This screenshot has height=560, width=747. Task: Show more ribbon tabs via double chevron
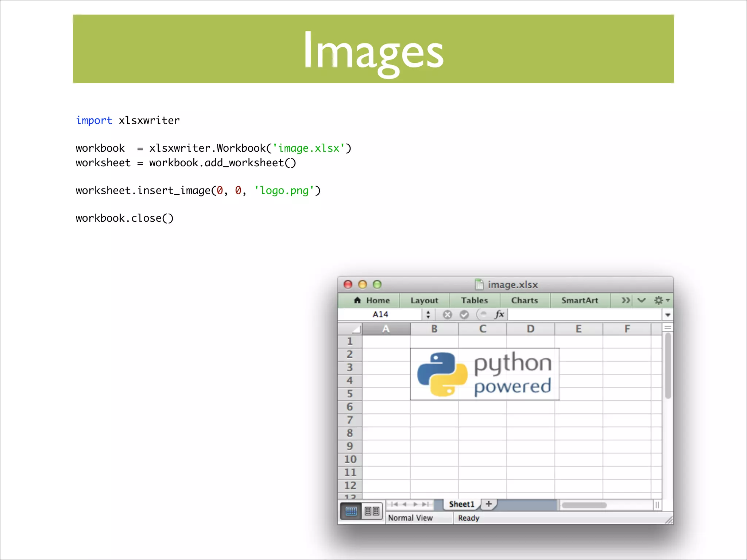(626, 300)
